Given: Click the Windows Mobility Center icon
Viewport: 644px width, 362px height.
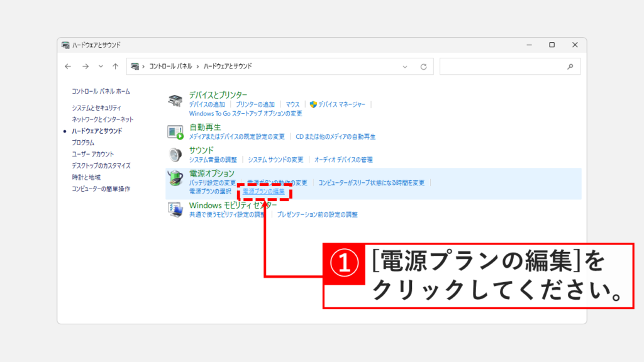Looking at the screenshot, I should 175,209.
